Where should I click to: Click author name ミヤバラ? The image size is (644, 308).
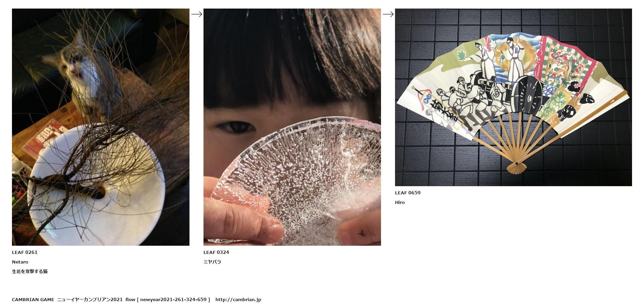(212, 262)
